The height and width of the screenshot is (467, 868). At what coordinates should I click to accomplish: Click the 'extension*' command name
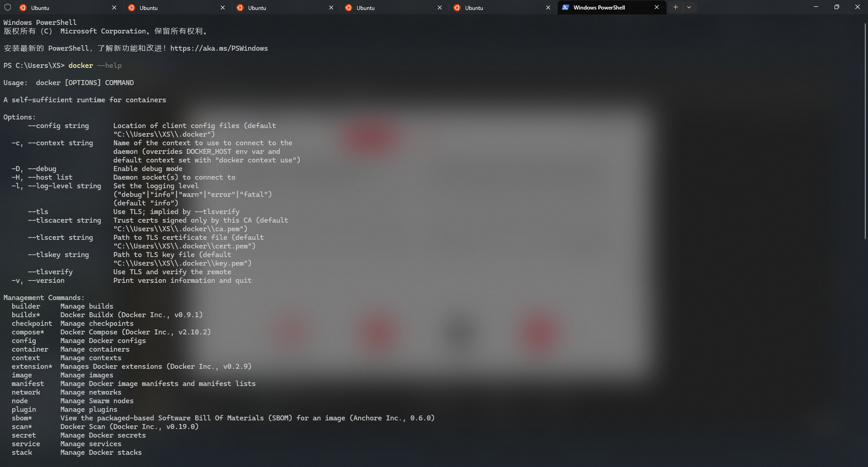[x=32, y=366]
